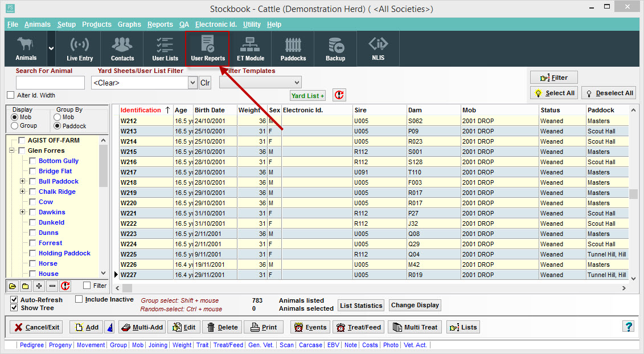Open the Animals menu
Viewport: 644px width, 354px height.
[x=38, y=25]
